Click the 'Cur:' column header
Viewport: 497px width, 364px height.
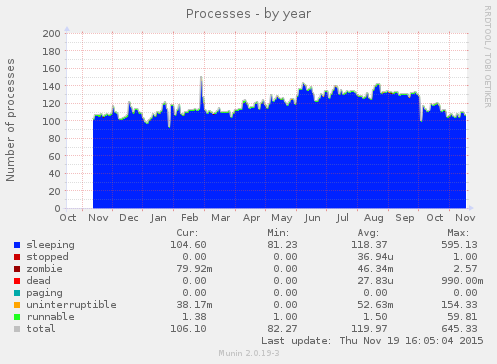(x=187, y=233)
